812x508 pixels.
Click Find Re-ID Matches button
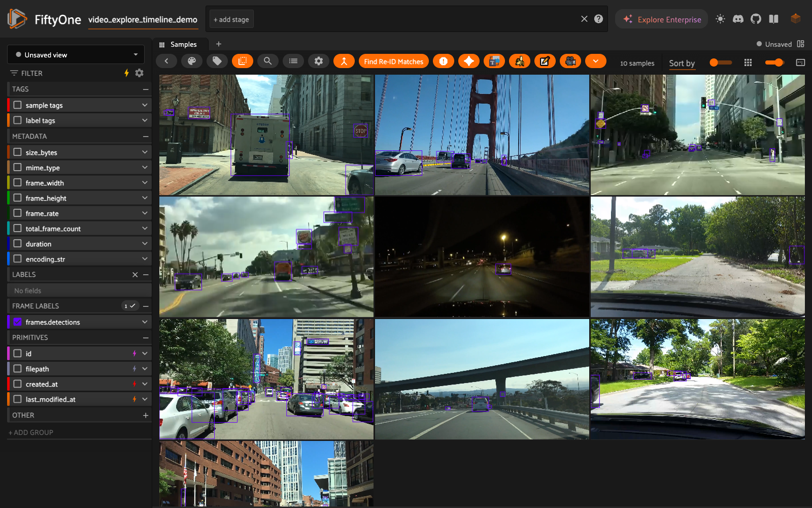pos(394,61)
